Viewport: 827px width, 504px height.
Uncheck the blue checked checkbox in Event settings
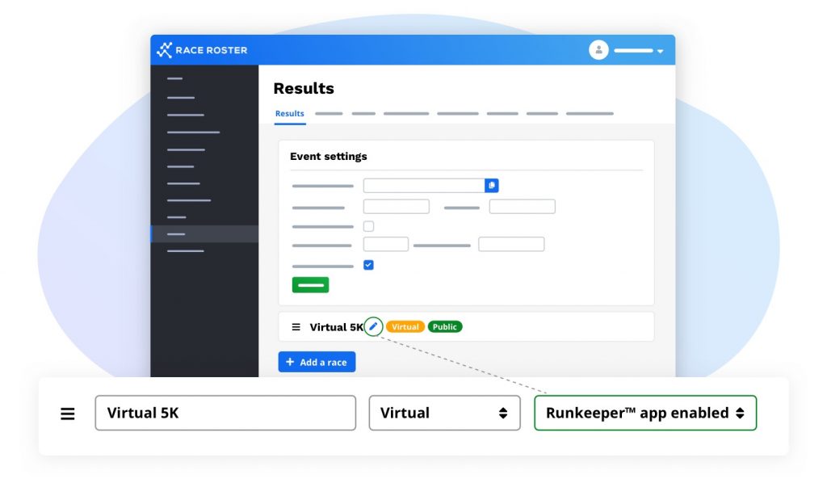click(368, 265)
